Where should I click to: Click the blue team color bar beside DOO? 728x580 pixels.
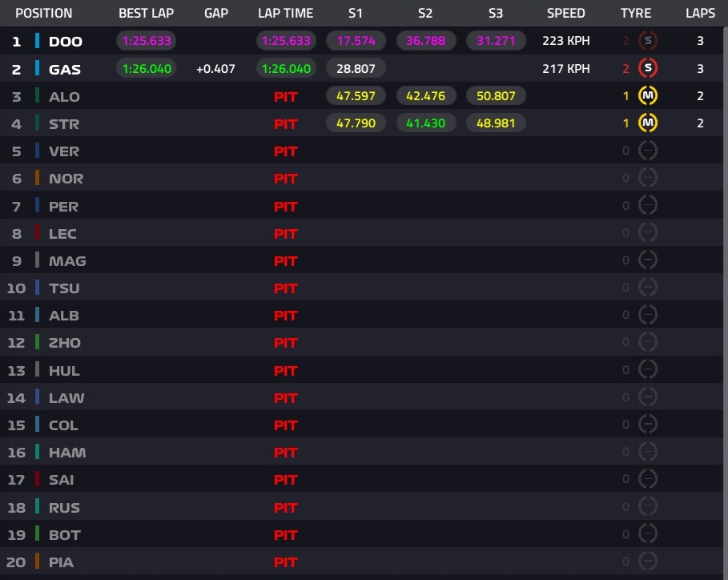[x=37, y=41]
